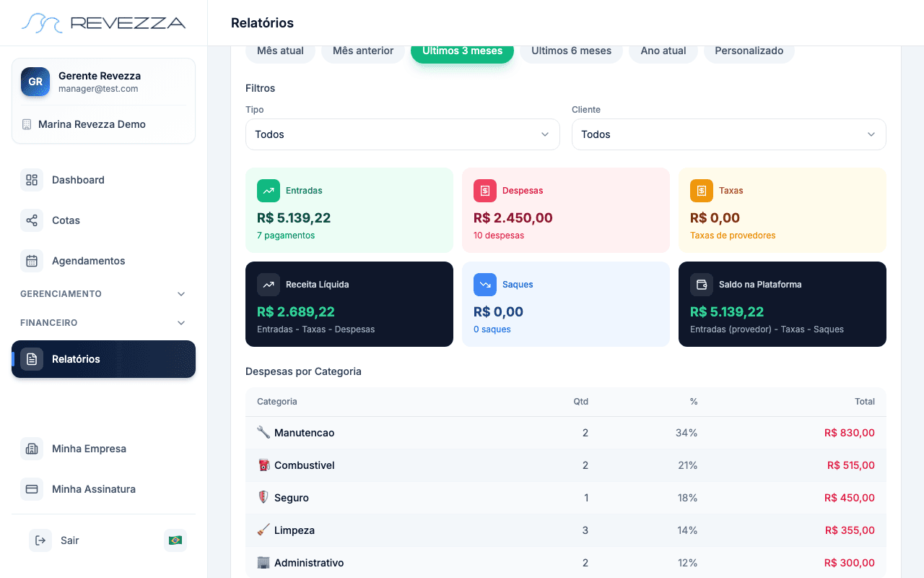The image size is (924, 578).
Task: Click the Total column header
Action: (865, 402)
